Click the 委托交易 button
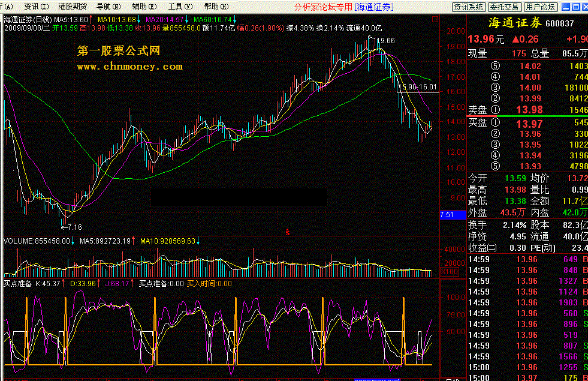The height and width of the screenshot is (381, 588). [x=504, y=7]
